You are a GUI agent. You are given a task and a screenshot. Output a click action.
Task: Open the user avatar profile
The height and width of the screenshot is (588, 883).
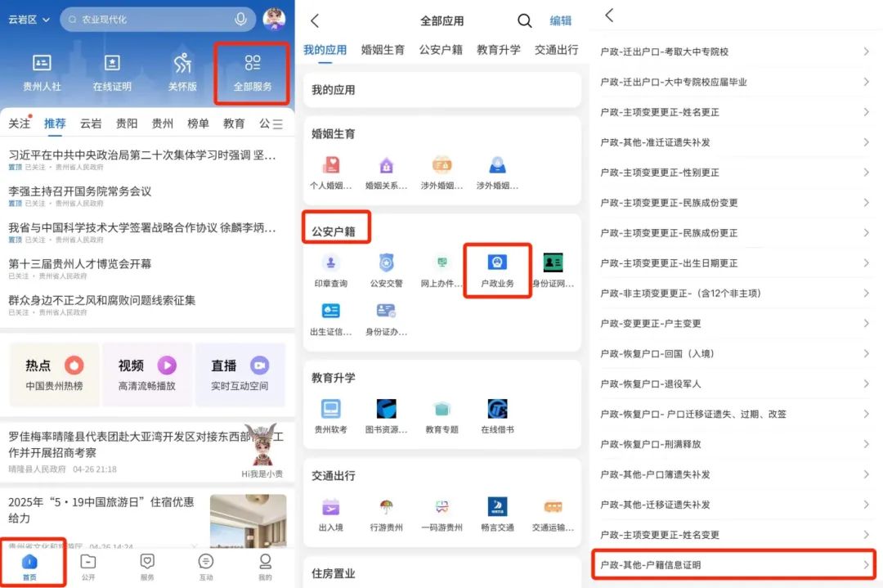[x=274, y=19]
